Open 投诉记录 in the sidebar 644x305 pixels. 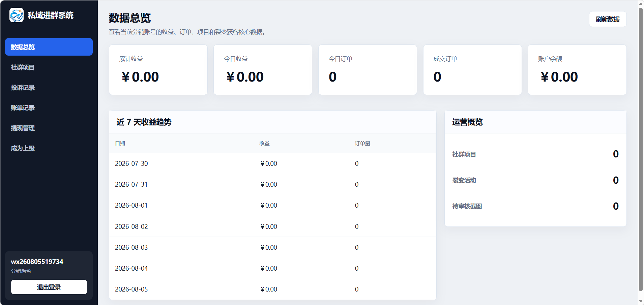[49, 87]
